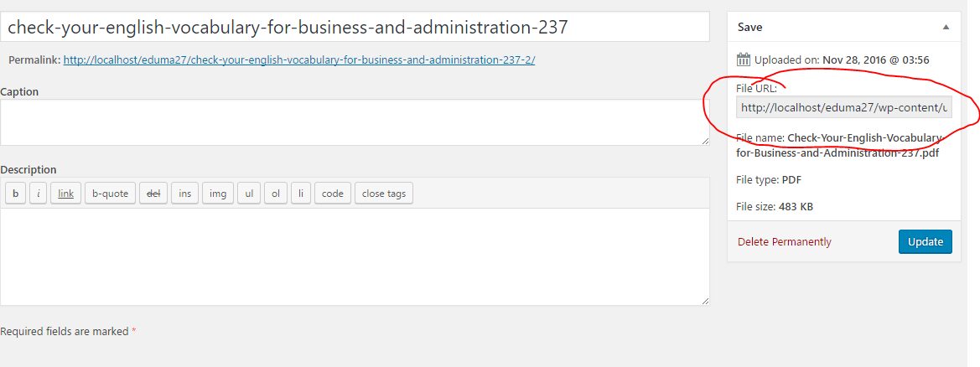Click the Delete Permanently link
This screenshot has height=367, width=980.
pos(784,242)
